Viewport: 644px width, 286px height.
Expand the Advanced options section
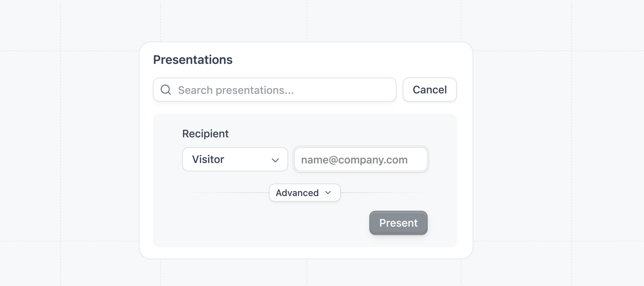coord(305,193)
